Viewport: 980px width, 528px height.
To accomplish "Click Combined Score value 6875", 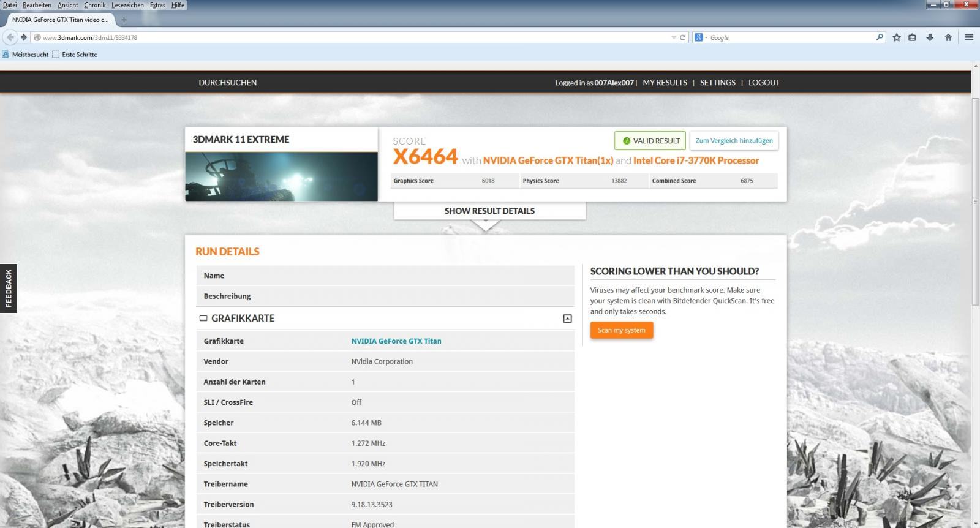I will pyautogui.click(x=747, y=181).
